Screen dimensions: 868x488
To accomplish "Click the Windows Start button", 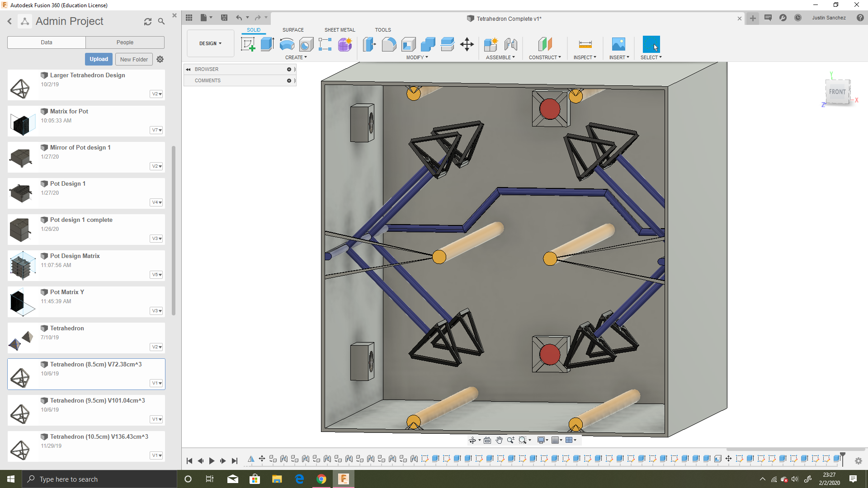I will (x=11, y=479).
